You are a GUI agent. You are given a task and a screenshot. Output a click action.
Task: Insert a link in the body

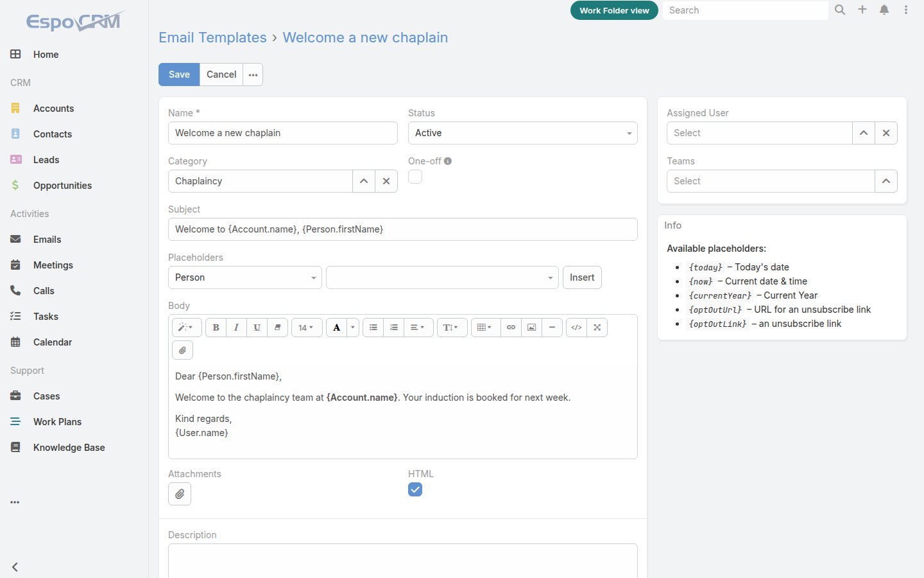tap(511, 328)
